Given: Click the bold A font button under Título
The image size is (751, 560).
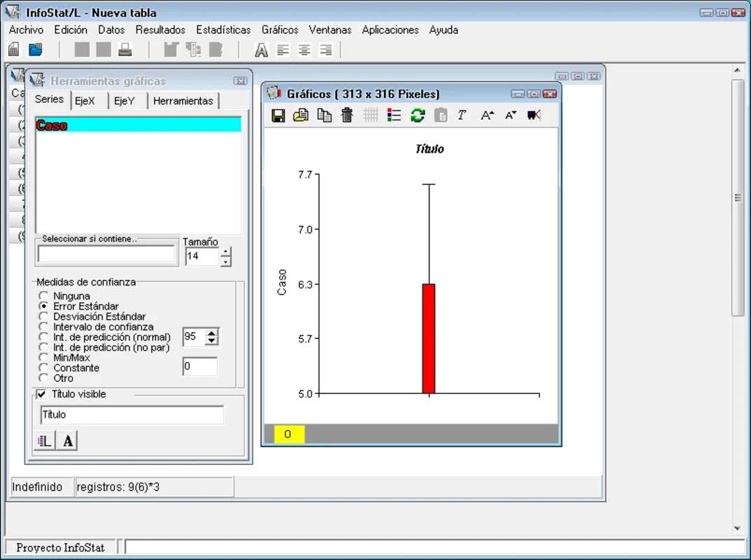Looking at the screenshot, I should (67, 440).
